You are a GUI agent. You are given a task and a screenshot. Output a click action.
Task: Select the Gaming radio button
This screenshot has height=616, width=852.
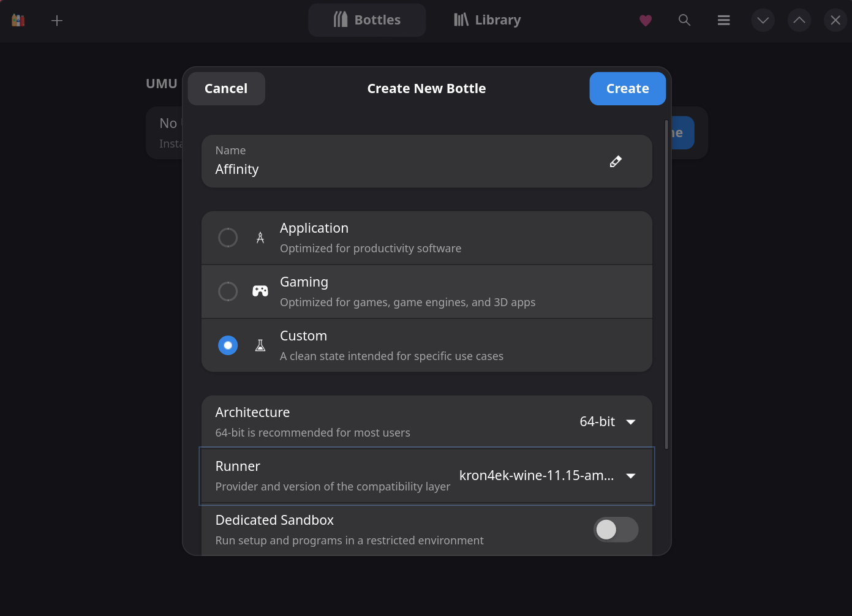coord(228,291)
